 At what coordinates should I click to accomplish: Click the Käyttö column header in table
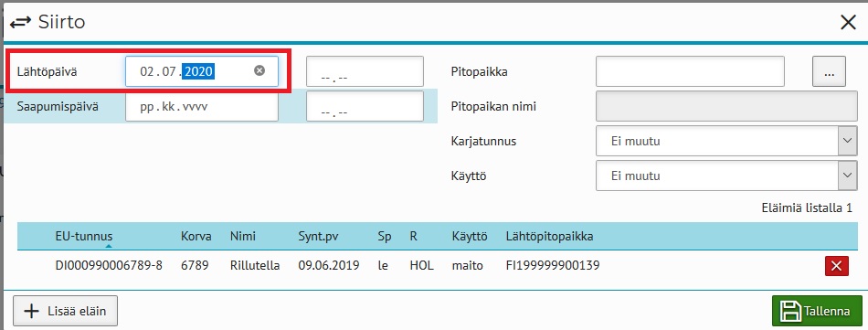coord(470,237)
